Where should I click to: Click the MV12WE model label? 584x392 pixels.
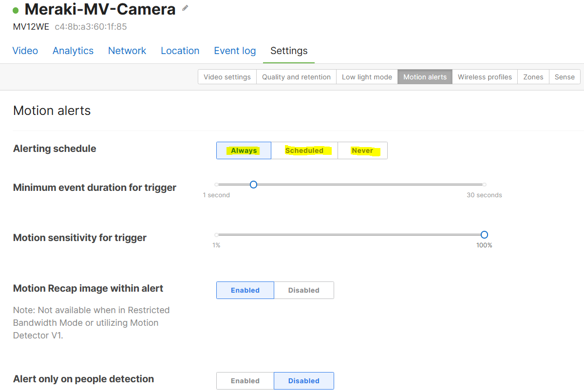[x=31, y=27]
